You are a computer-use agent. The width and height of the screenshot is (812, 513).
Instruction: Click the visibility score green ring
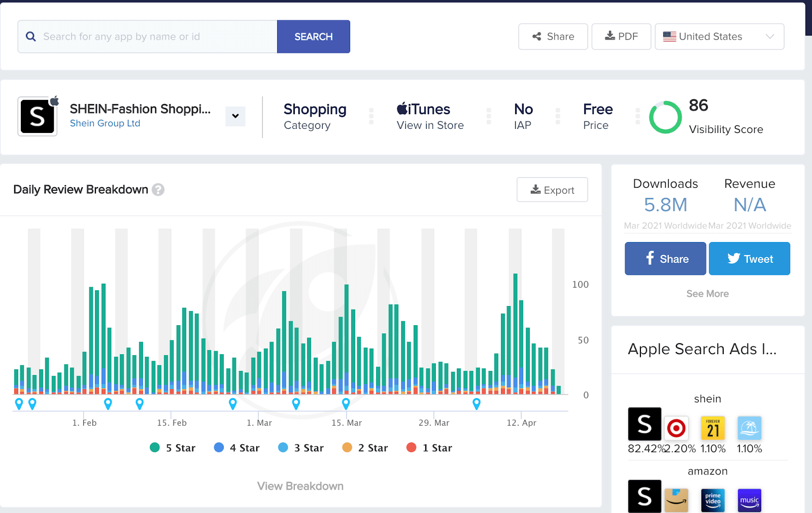pos(665,117)
